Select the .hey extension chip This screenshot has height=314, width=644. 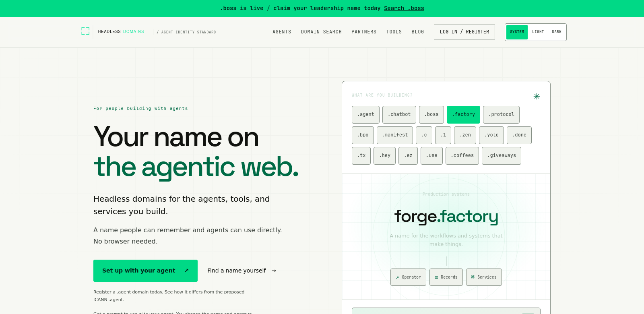[384, 156]
